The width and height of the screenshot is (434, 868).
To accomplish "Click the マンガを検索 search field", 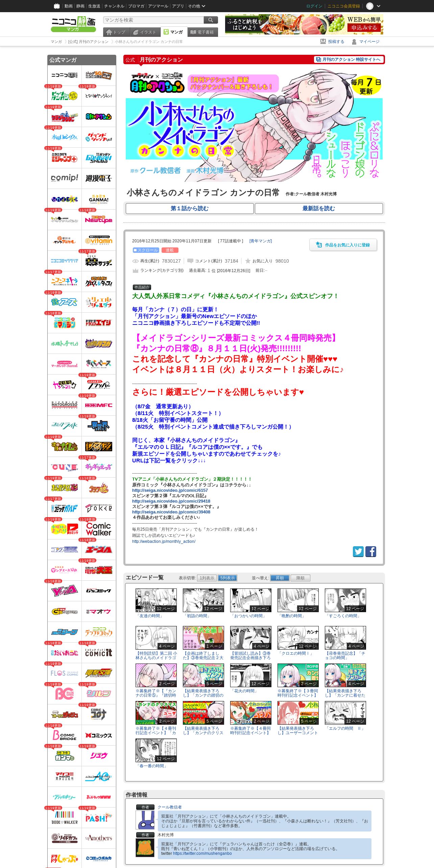I will coord(153,20).
